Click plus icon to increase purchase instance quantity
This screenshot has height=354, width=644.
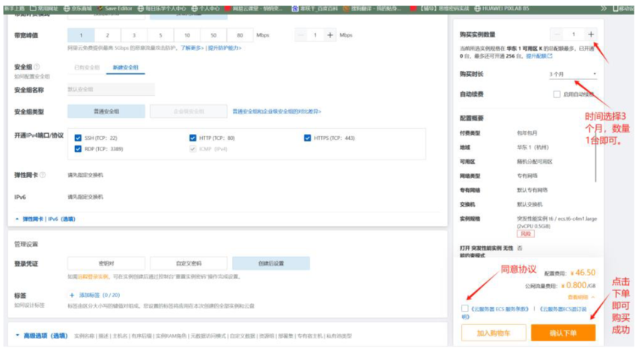[x=590, y=34]
